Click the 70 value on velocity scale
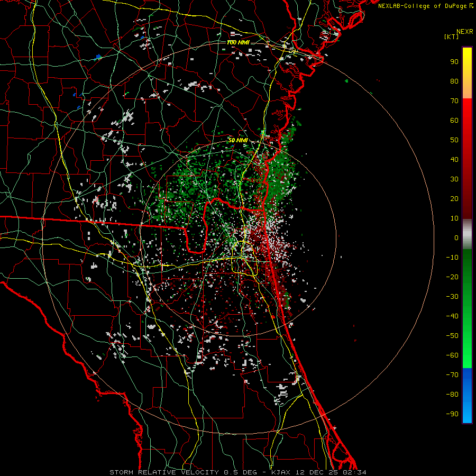 [x=454, y=101]
